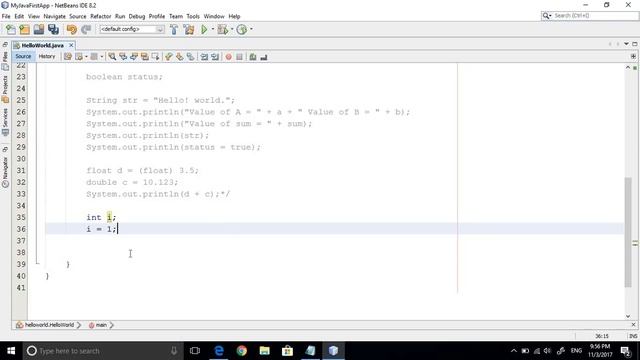Image resolution: width=640 pixels, height=360 pixels.
Task: Toggle Rectangular Selection mode
Action: point(156,57)
